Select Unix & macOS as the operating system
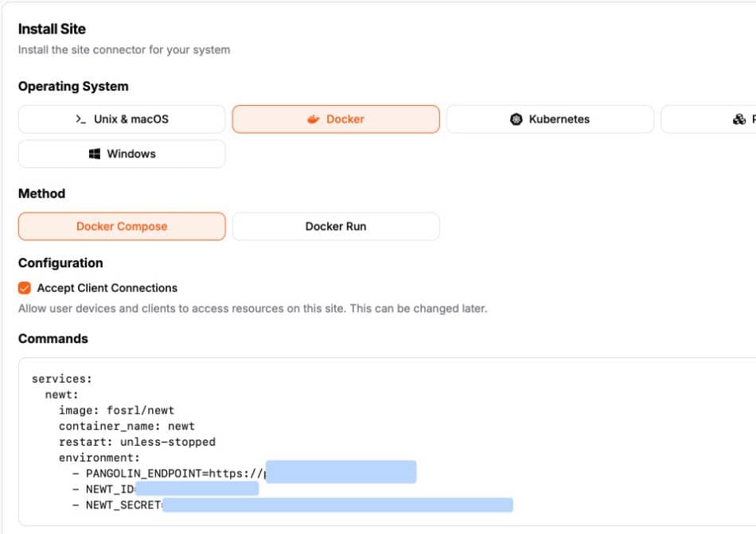The image size is (756, 534). (121, 119)
